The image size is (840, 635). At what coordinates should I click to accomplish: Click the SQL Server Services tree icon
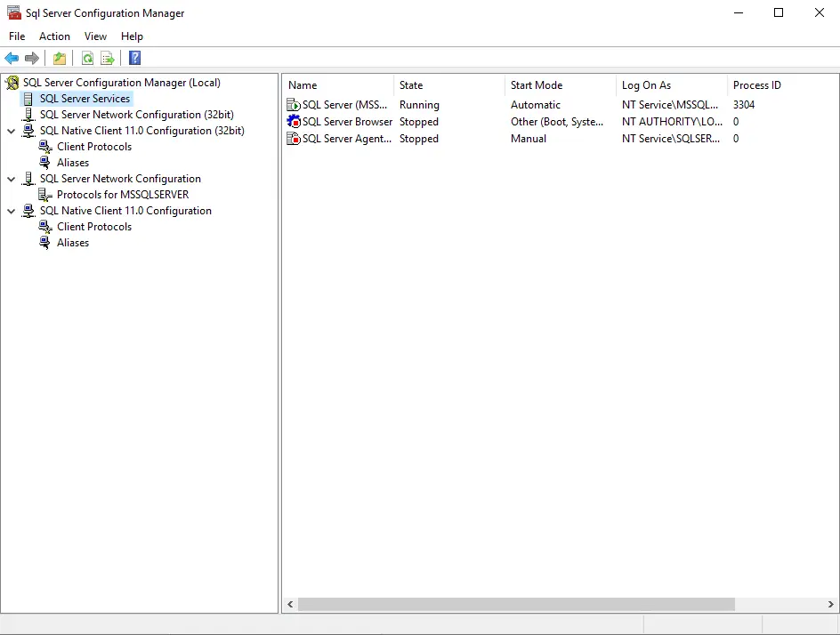coord(28,99)
